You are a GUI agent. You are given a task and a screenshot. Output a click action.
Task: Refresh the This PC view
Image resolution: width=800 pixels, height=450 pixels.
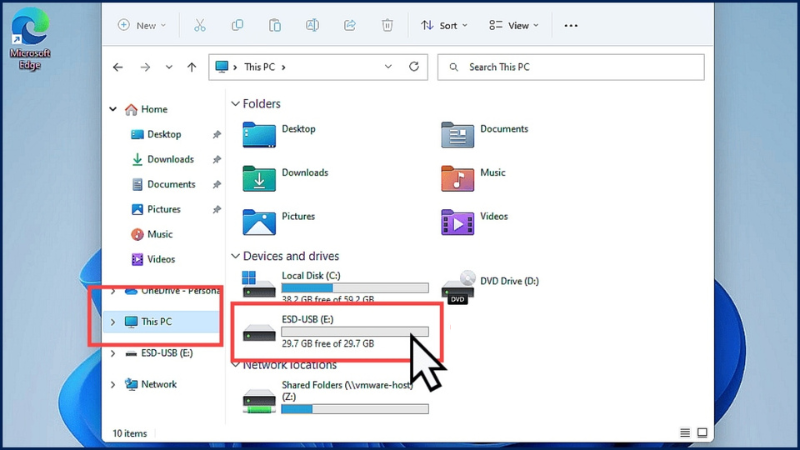(x=414, y=67)
